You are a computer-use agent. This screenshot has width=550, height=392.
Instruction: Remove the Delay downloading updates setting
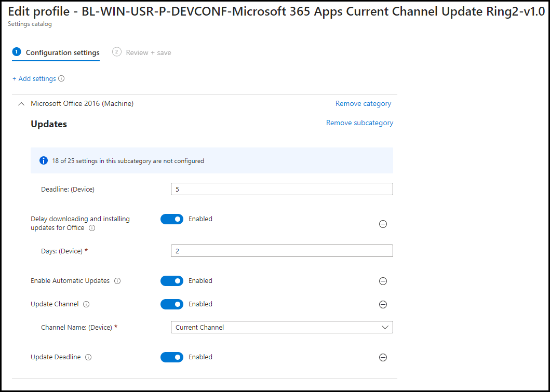click(x=383, y=224)
